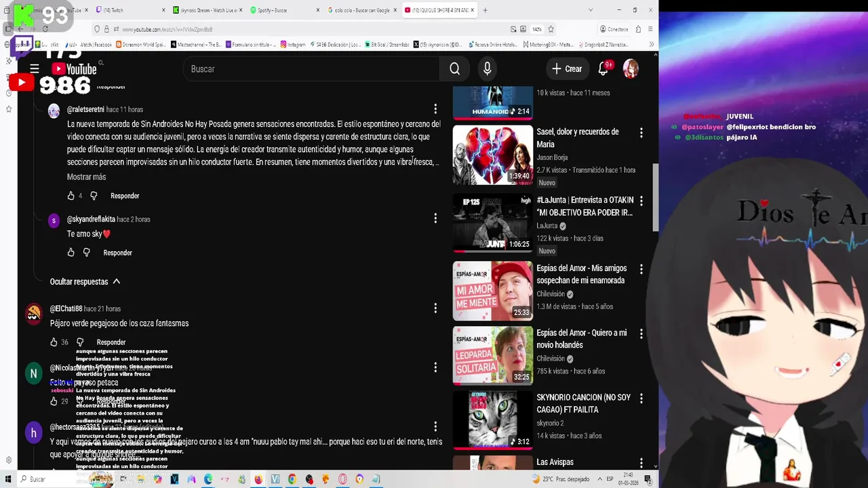The width and height of the screenshot is (868, 488).
Task: Open the Instagram bookmark
Action: click(x=293, y=45)
